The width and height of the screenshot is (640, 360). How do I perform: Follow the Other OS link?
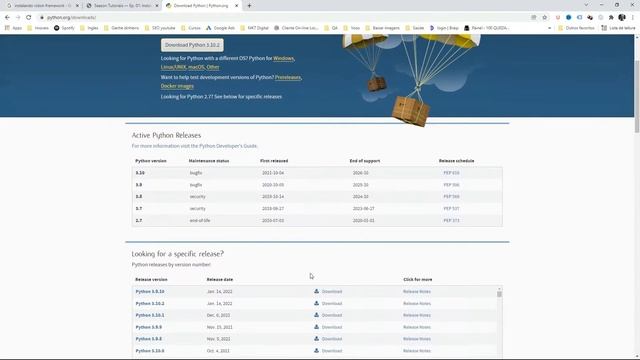213,67
